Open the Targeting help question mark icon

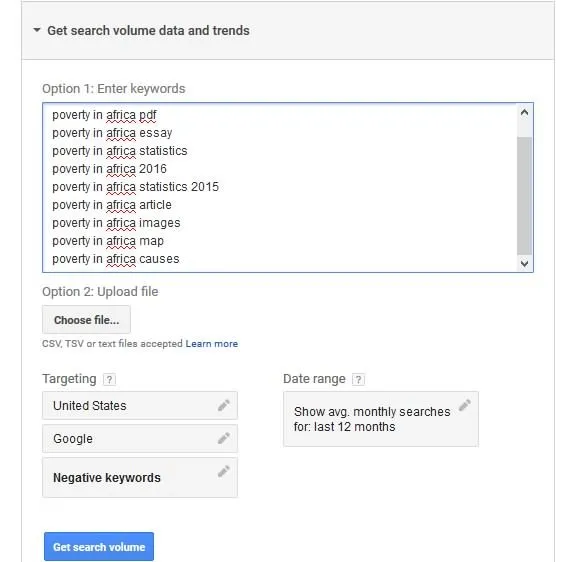point(109,379)
